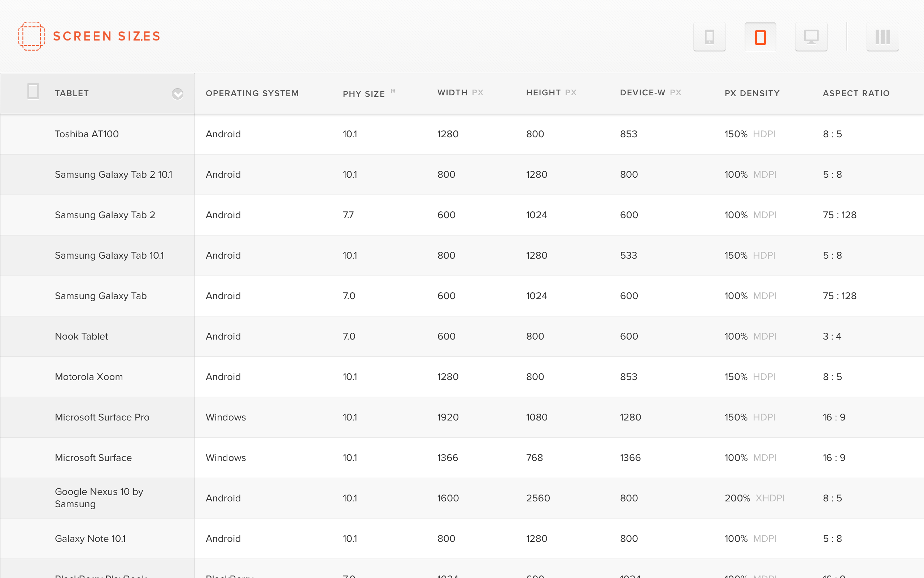Click 200% XHDPI density value
This screenshot has width=924, height=578.
coord(754,499)
